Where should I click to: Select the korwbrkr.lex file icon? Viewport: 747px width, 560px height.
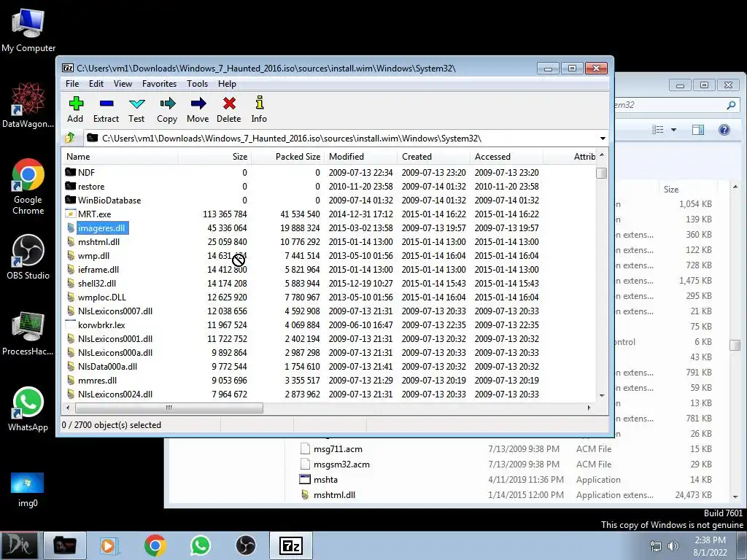pos(71,324)
